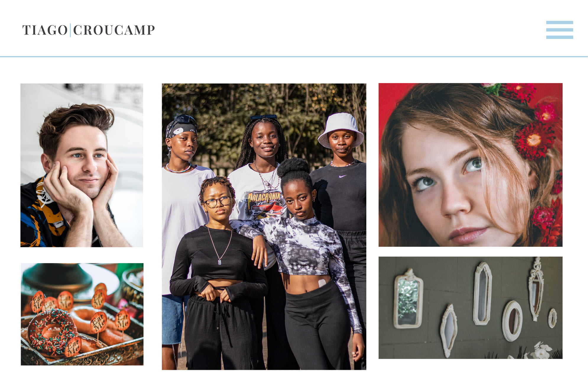Open the man resting chin portrait

(82, 165)
